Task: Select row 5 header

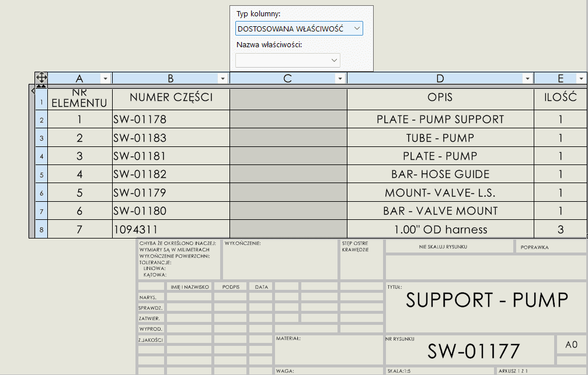Action: coord(41,174)
